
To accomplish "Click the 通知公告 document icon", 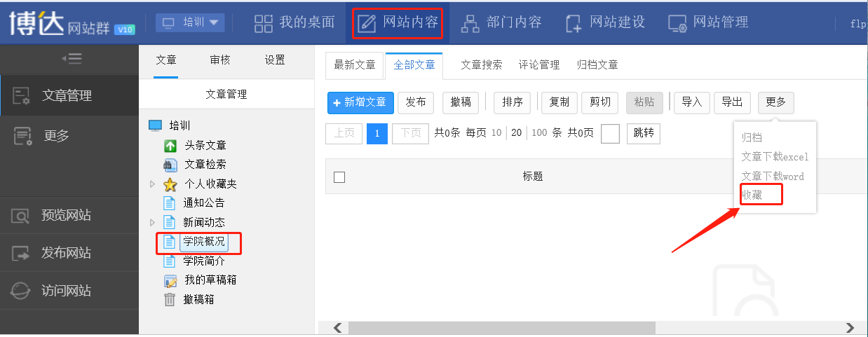I will (x=169, y=203).
